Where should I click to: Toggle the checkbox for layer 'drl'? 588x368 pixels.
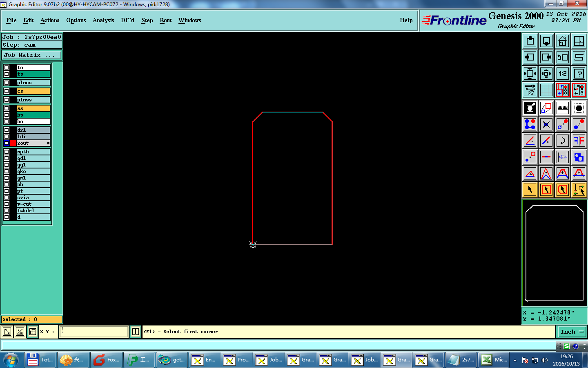coord(7,130)
